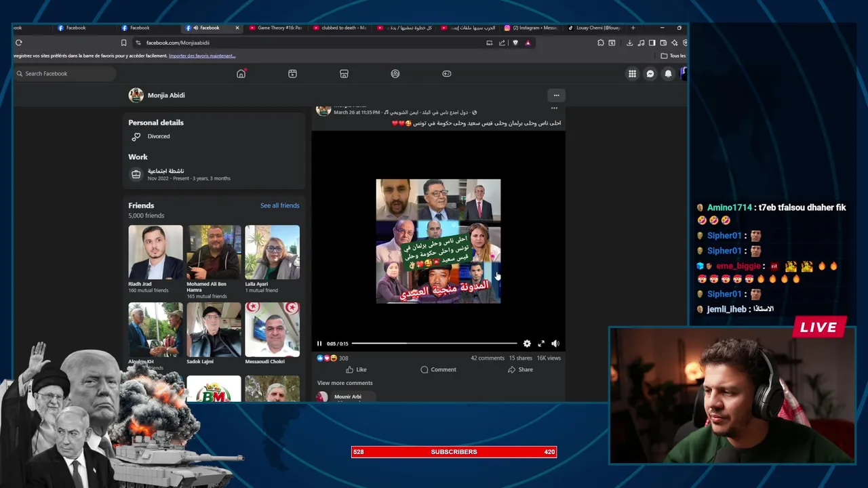Open the share page icon in address bar
This screenshot has height=488, width=868.
502,43
